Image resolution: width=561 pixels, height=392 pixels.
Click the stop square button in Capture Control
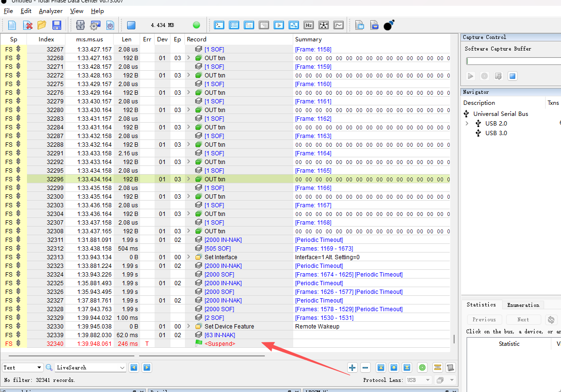pyautogui.click(x=512, y=76)
